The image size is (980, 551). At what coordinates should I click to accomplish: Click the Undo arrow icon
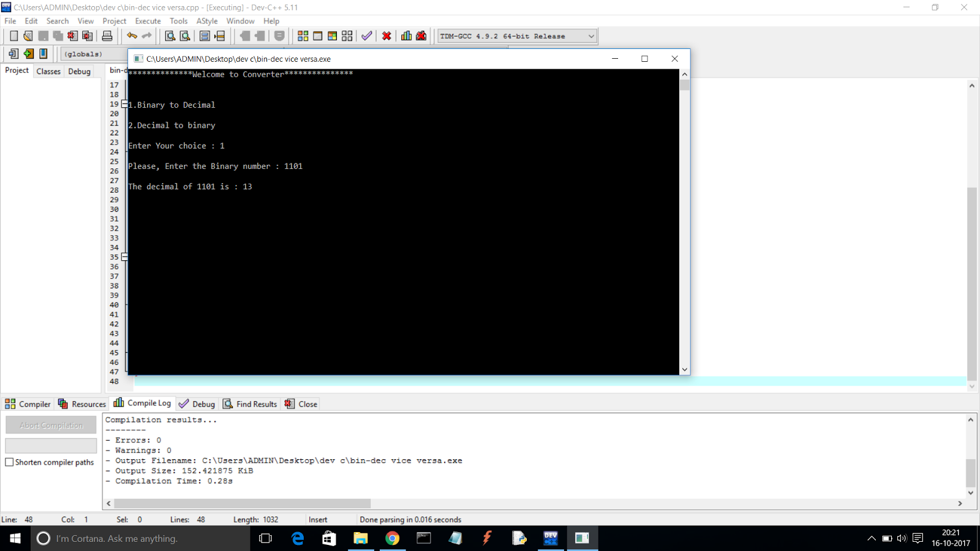tap(132, 36)
